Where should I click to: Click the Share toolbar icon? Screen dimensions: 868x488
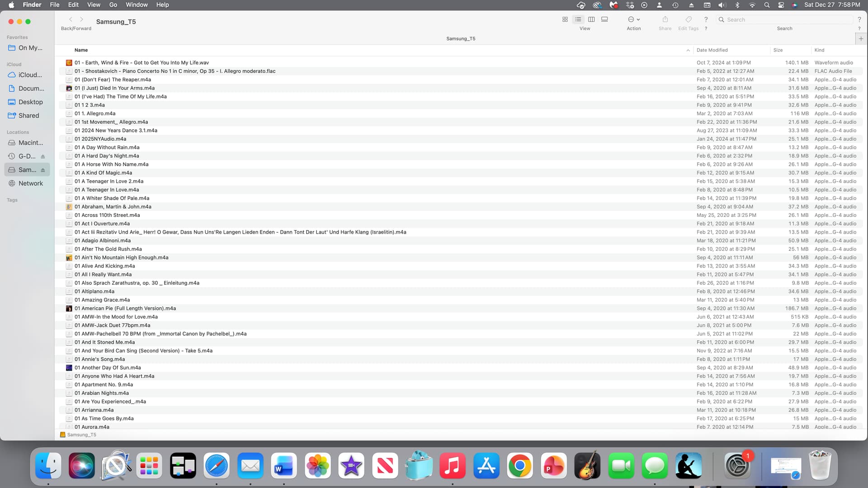tap(665, 19)
